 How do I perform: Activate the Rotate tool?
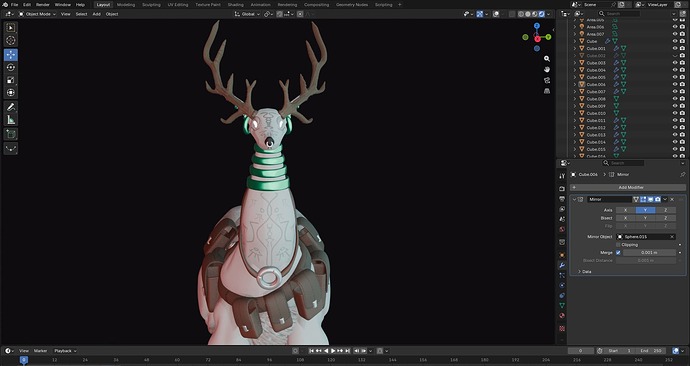[11, 67]
